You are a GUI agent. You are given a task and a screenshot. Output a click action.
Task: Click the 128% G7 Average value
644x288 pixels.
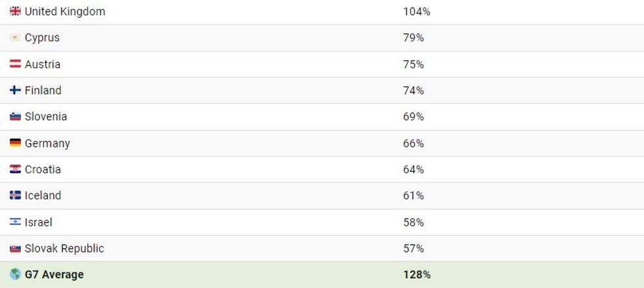click(x=417, y=275)
